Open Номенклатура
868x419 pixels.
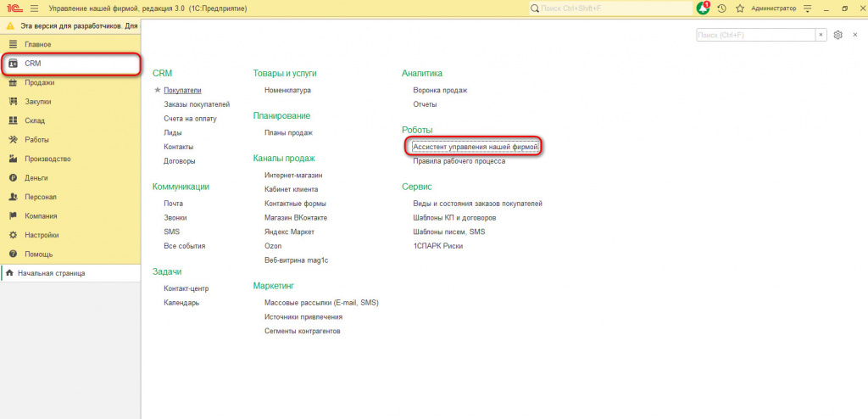coord(288,90)
